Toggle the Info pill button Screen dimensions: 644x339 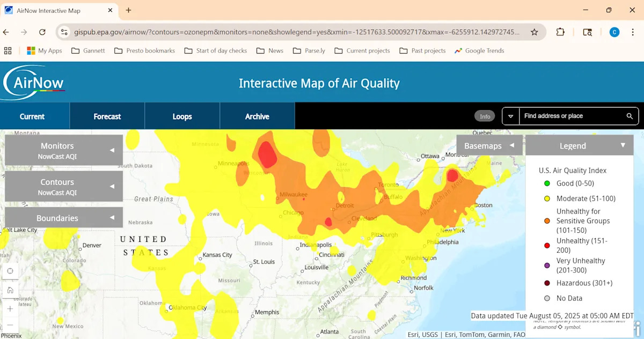(485, 116)
